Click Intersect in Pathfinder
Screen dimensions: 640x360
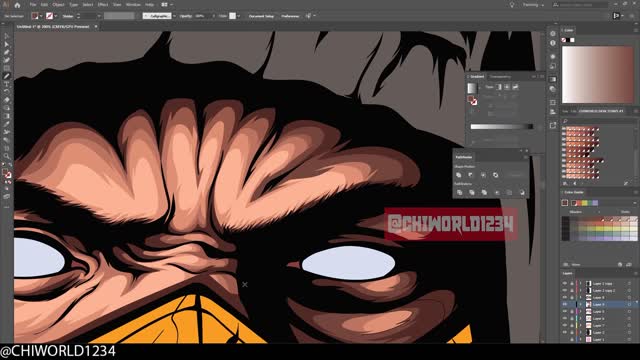pyautogui.click(x=483, y=175)
